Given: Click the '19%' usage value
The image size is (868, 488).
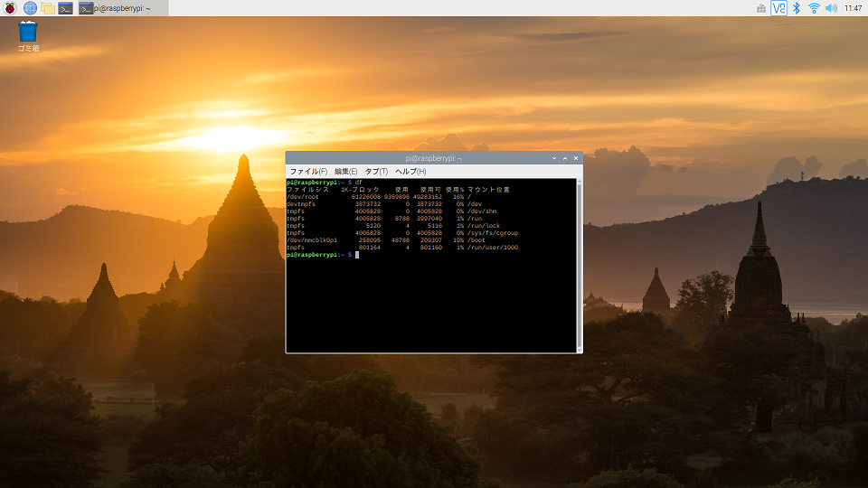Looking at the screenshot, I should (458, 240).
